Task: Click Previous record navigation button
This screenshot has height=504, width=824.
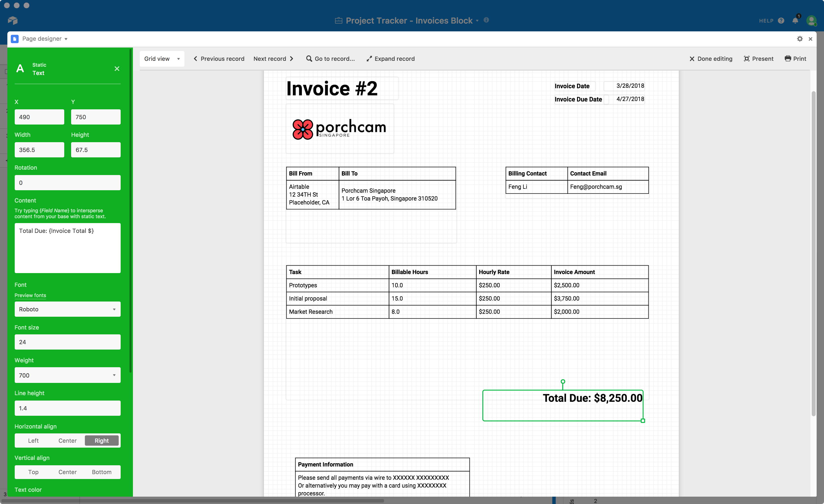Action: pyautogui.click(x=218, y=58)
